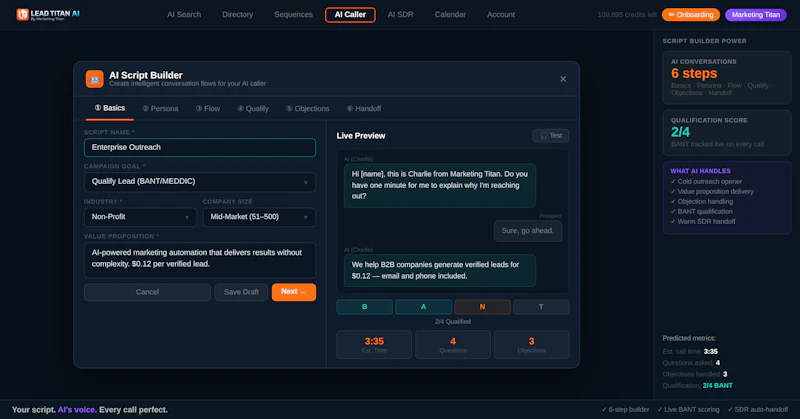The image size is (800, 419).
Task: Open the Campaign Goal dropdown
Action: coord(200,182)
